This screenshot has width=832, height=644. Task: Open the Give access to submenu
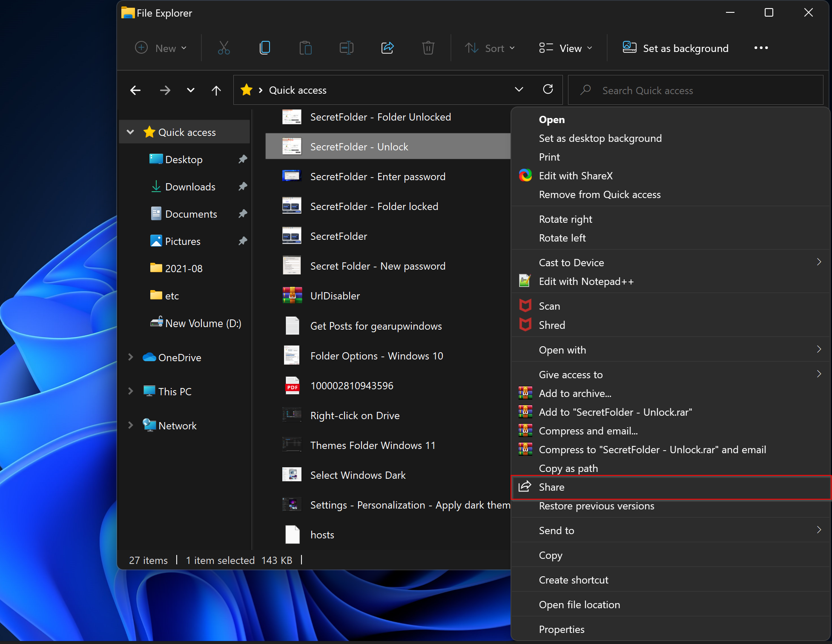(670, 375)
